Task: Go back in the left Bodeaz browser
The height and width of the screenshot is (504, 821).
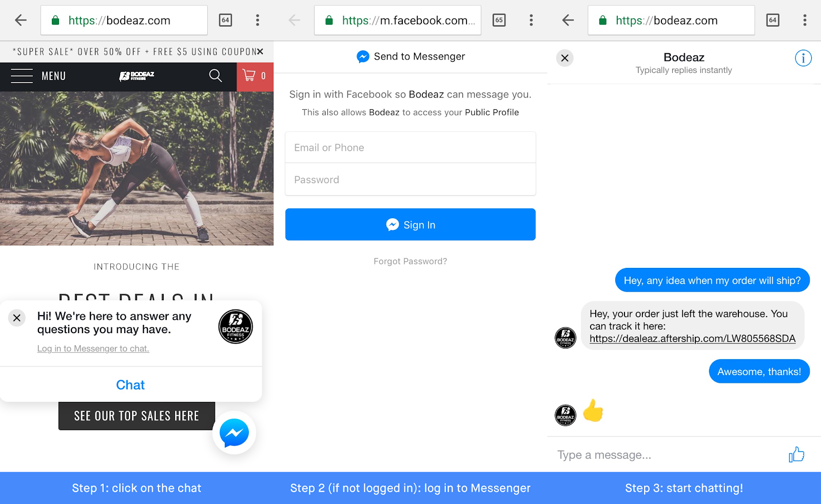Action: click(x=21, y=21)
